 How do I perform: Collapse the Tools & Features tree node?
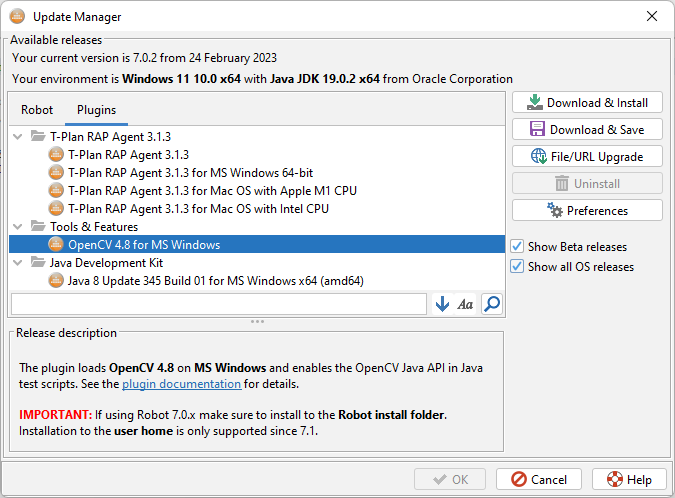click(18, 227)
